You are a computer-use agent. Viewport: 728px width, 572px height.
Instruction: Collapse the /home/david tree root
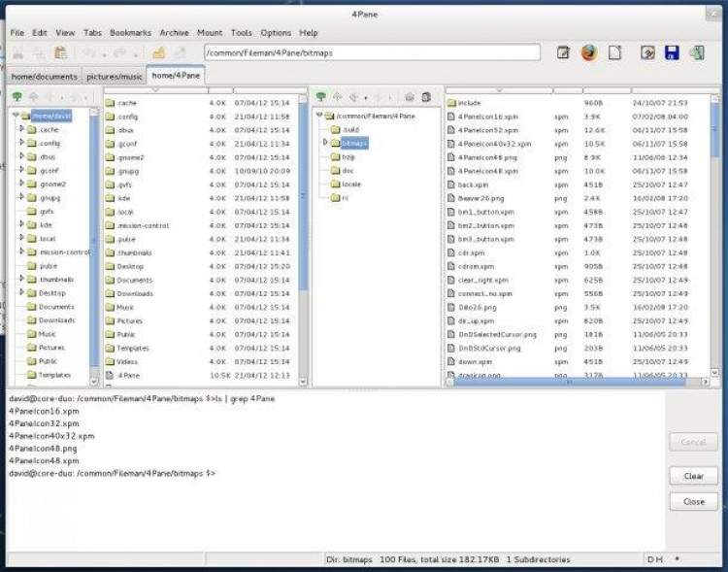click(x=16, y=115)
